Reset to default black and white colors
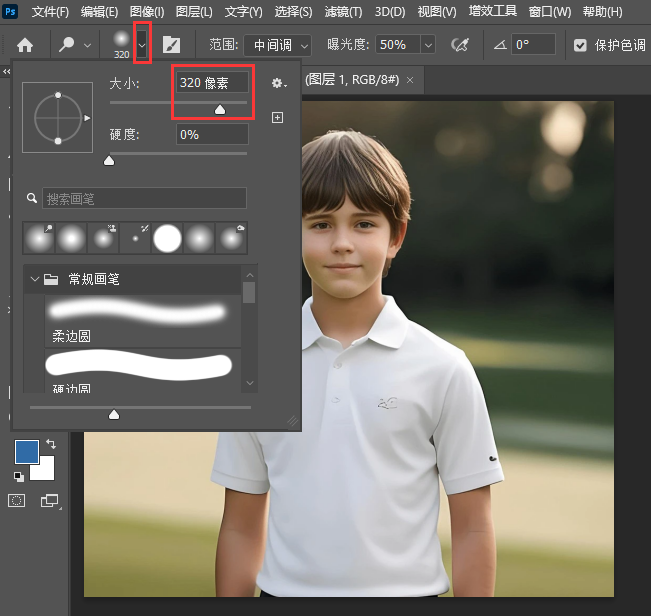 (19, 476)
